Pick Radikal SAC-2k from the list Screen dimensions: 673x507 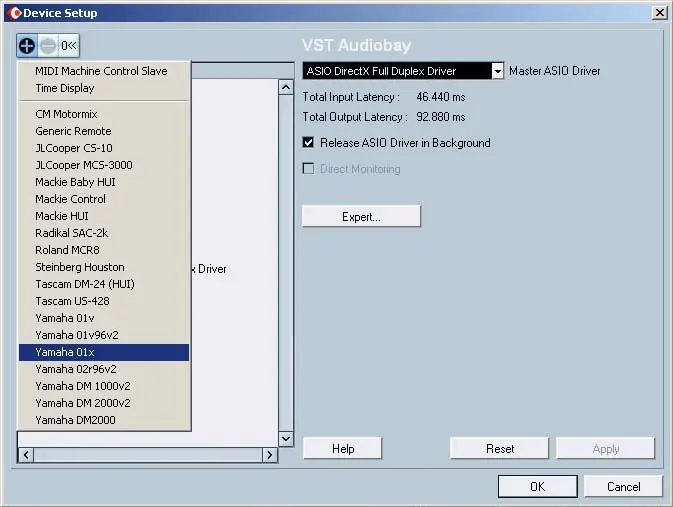(103, 233)
